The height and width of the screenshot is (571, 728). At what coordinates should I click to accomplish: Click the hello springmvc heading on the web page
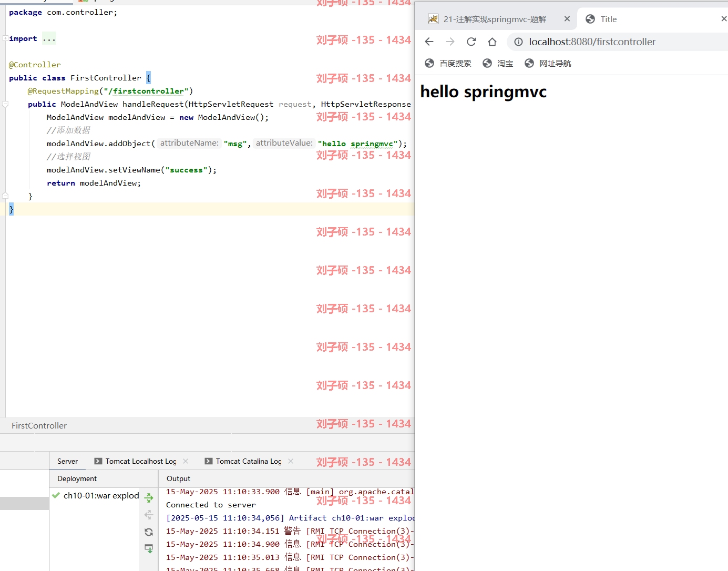(484, 91)
